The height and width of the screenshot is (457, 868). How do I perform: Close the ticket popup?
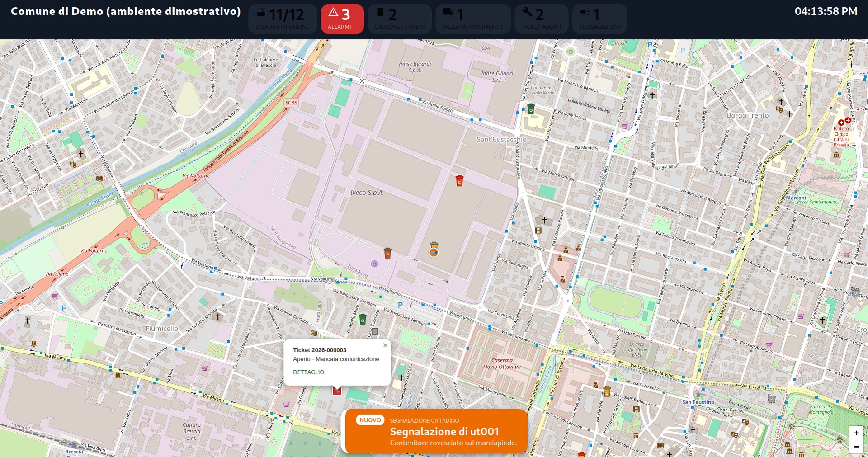coord(385,345)
